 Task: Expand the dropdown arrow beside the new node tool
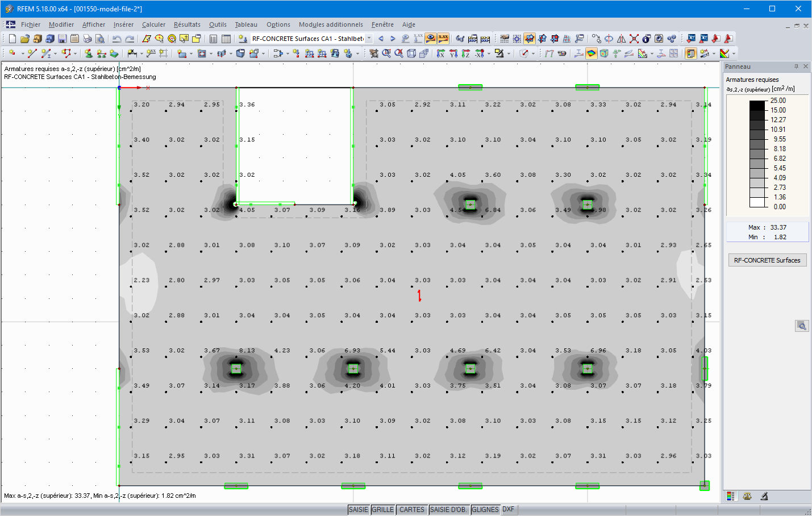(23, 53)
